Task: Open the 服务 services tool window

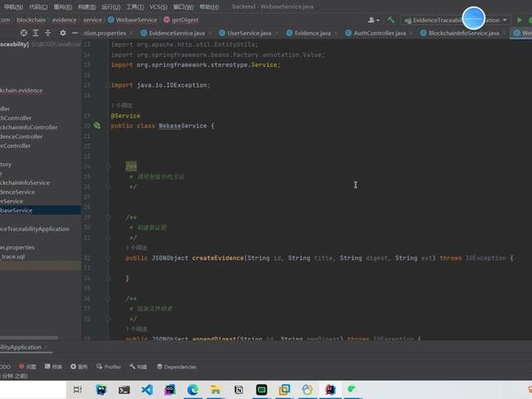Action: point(79,367)
